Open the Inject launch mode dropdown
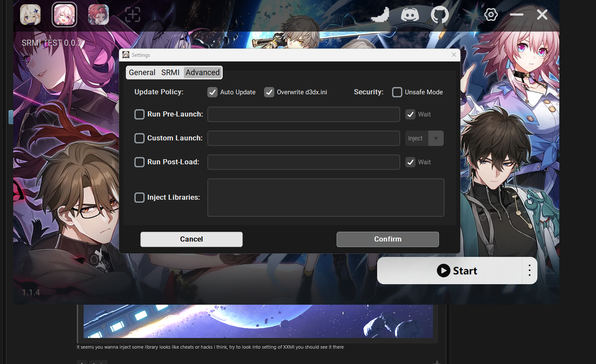The image size is (596, 364). click(424, 138)
